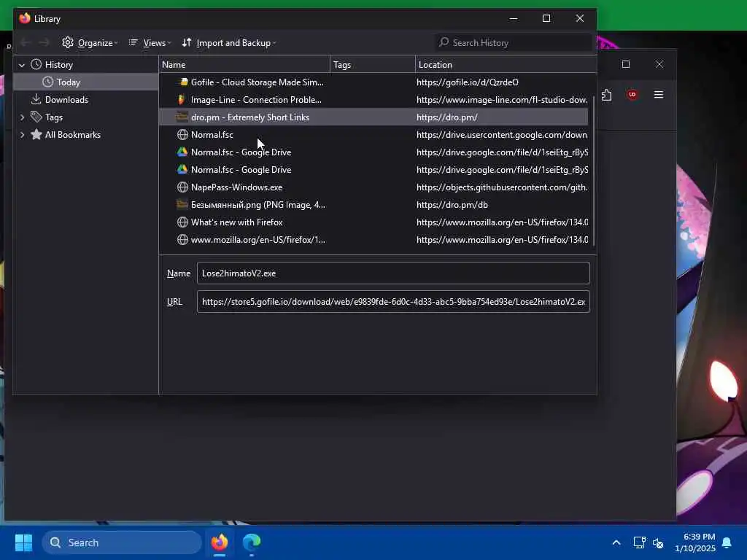Click the Import and Backup arrows icon
This screenshot has height=560, width=747.
(187, 42)
